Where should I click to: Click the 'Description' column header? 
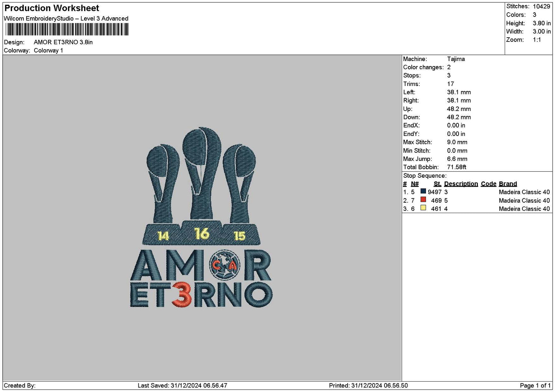click(461, 184)
